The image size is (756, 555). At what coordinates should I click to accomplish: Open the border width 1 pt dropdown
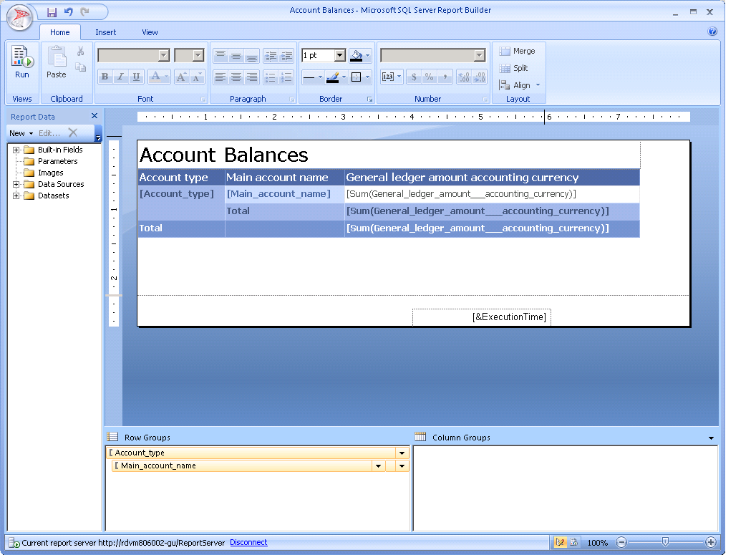point(339,56)
